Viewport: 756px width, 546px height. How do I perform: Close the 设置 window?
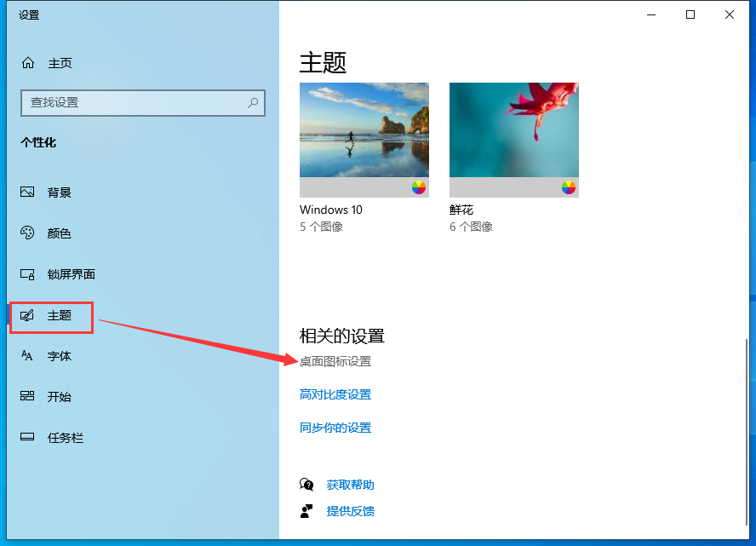pyautogui.click(x=730, y=15)
